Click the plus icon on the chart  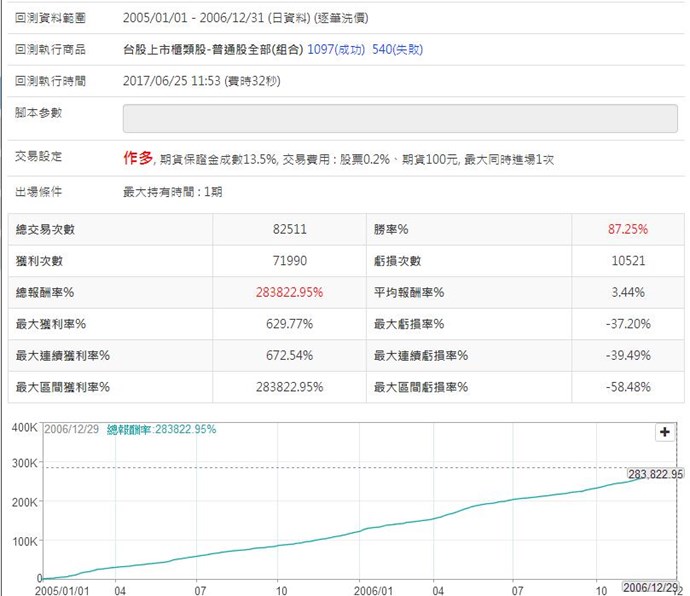point(663,432)
